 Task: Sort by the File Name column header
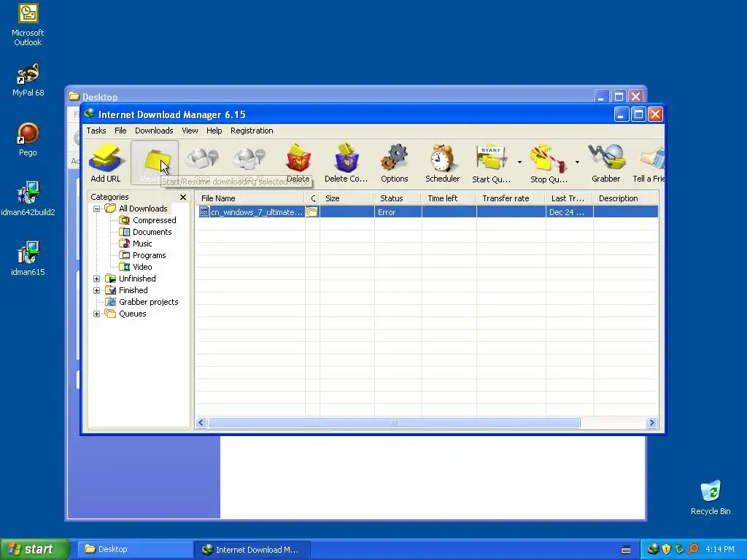coord(250,198)
